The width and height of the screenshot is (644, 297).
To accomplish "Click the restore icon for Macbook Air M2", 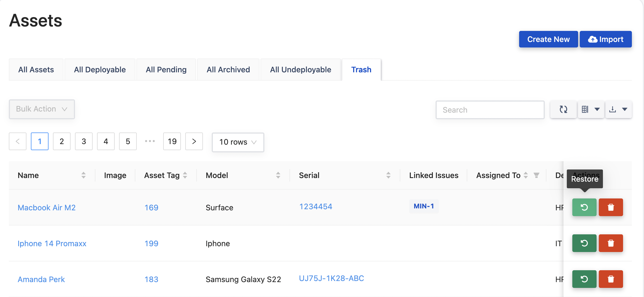I will tap(584, 207).
